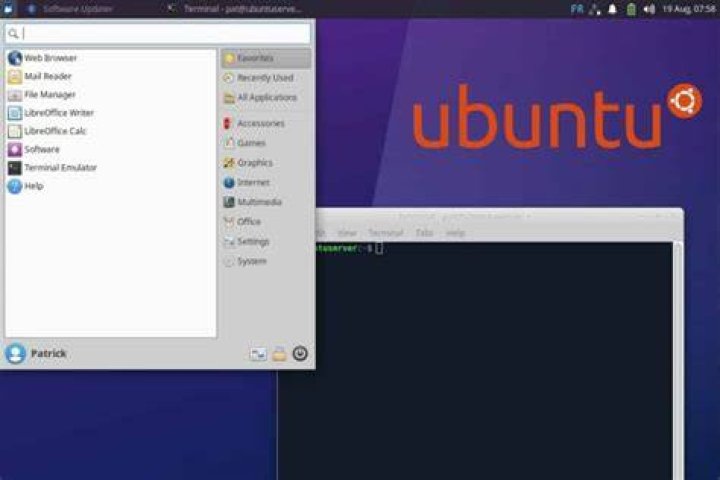Click the Software store icon
This screenshot has height=480, width=720.
click(x=15, y=149)
